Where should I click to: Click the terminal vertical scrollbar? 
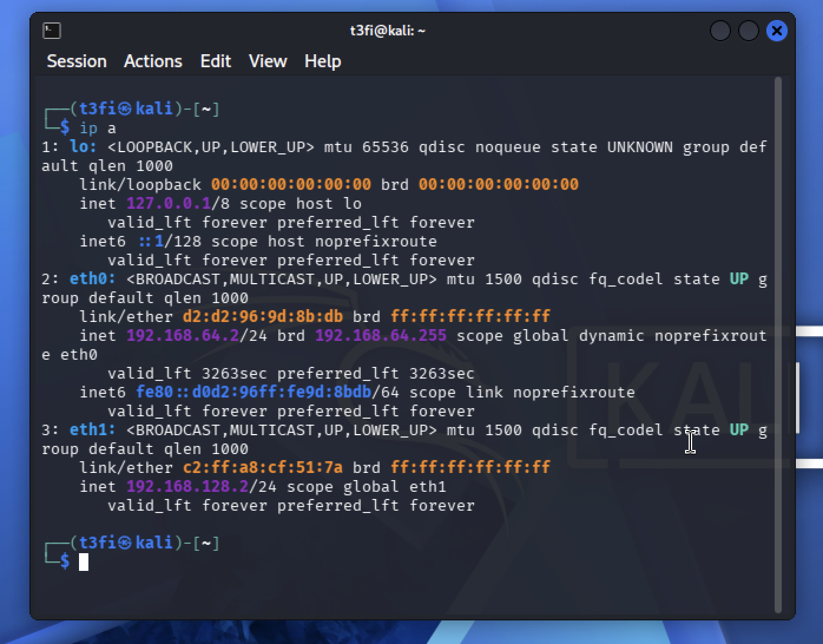[x=778, y=345]
